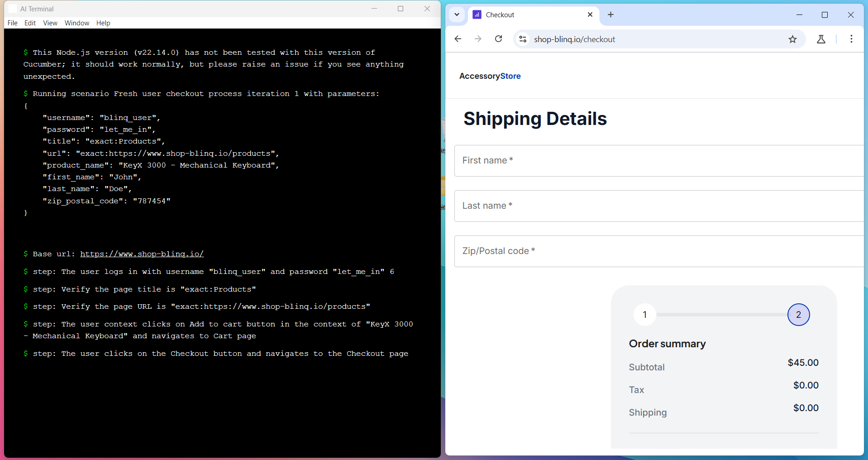Bookmark this page with star icon
This screenshot has height=460, width=868.
(792, 39)
